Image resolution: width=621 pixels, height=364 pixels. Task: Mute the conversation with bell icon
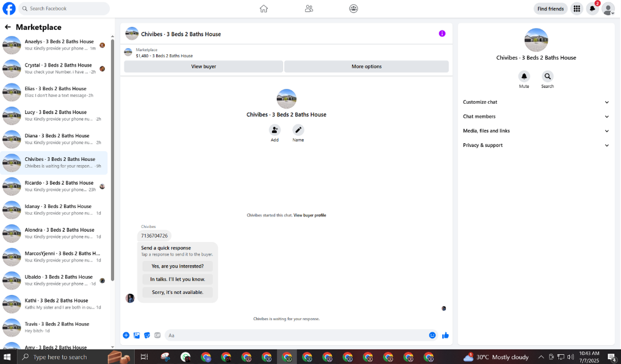pyautogui.click(x=524, y=76)
